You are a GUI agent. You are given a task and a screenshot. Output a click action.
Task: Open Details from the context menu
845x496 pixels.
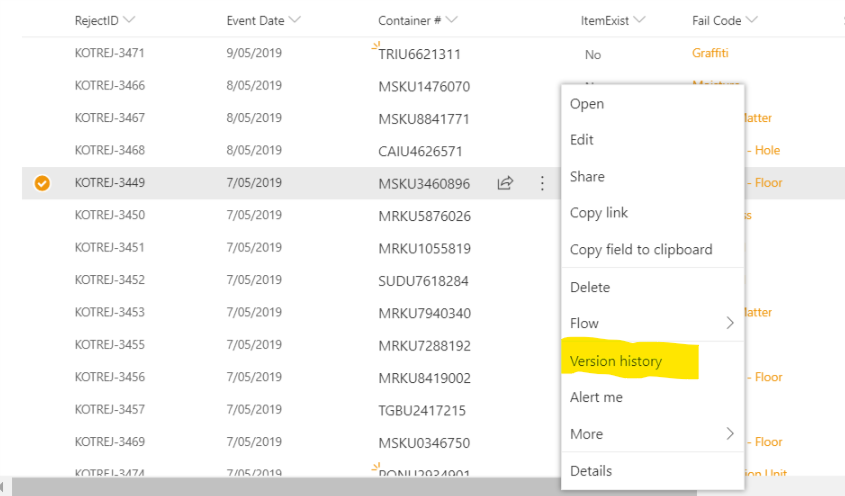pos(591,471)
